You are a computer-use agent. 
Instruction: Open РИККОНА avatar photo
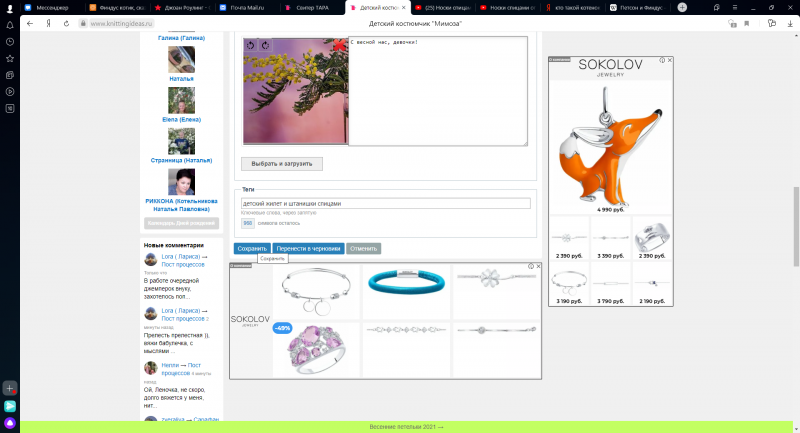[181, 182]
